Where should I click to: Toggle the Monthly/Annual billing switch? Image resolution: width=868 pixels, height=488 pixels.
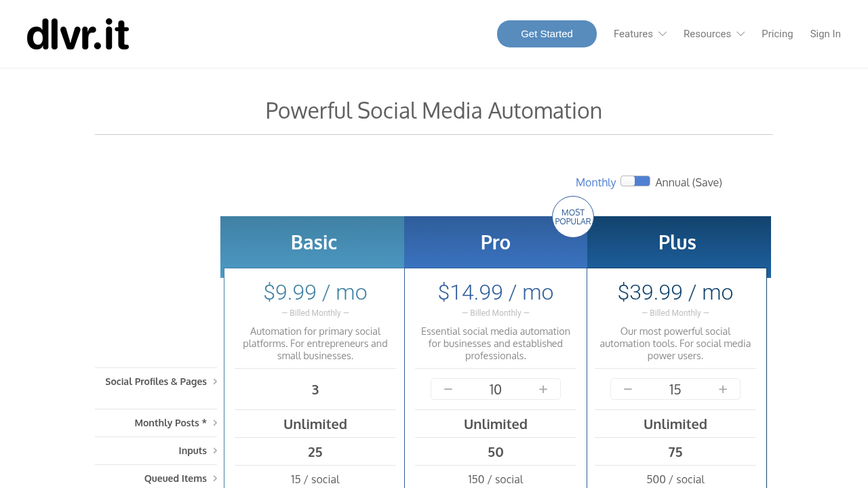[635, 181]
